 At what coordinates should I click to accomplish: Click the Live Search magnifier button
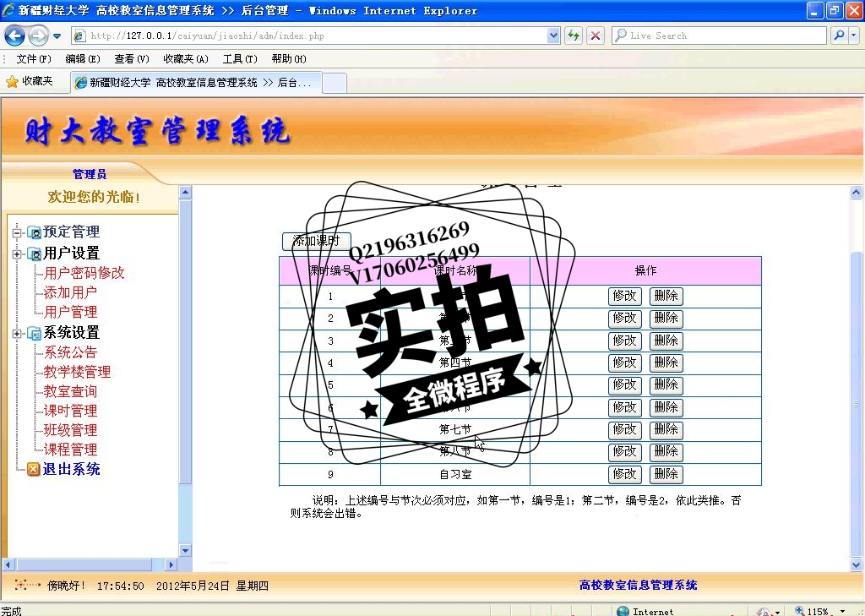[839, 35]
